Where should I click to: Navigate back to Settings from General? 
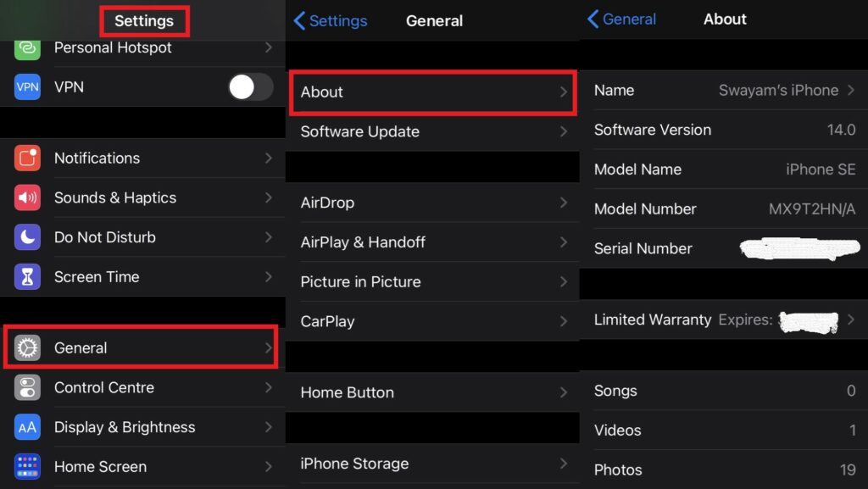(330, 19)
